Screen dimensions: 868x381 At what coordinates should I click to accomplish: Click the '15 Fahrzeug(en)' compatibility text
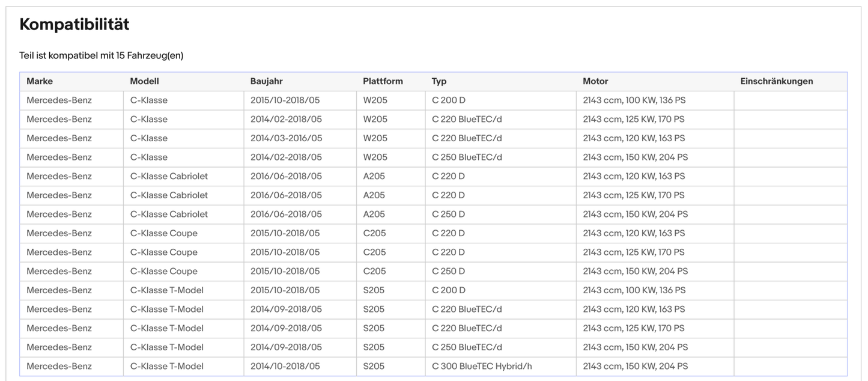(150, 56)
